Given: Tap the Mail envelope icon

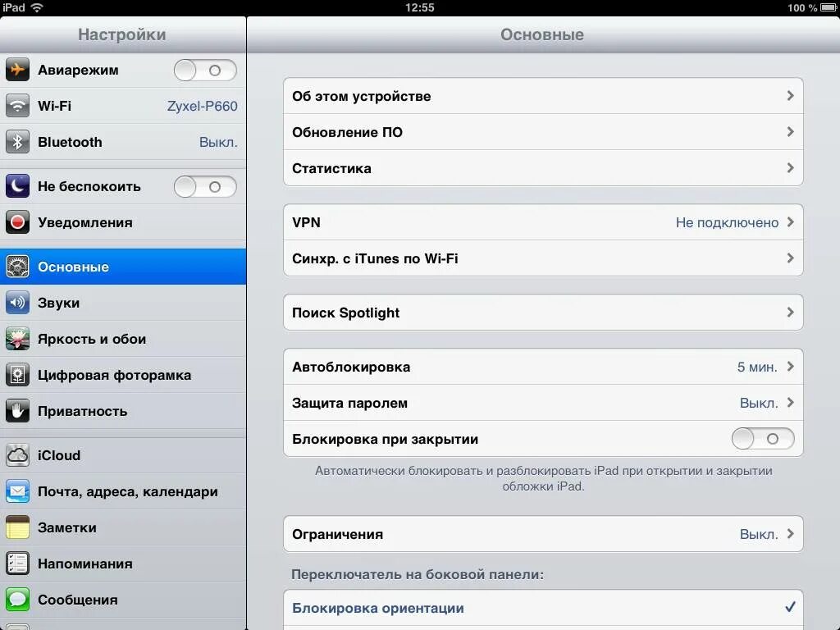Looking at the screenshot, I should pyautogui.click(x=17, y=491).
